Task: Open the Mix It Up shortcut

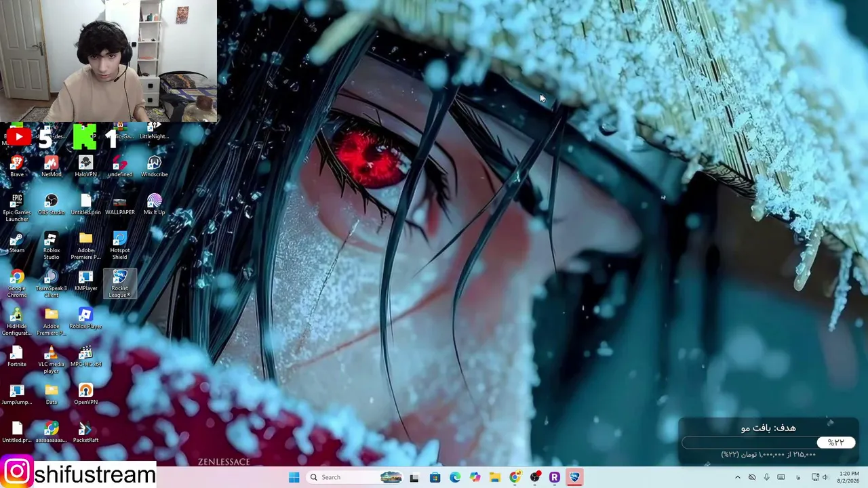Action: coord(154,205)
